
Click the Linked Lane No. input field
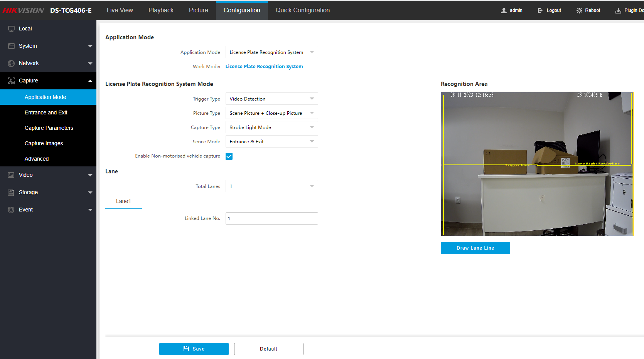[x=271, y=218]
